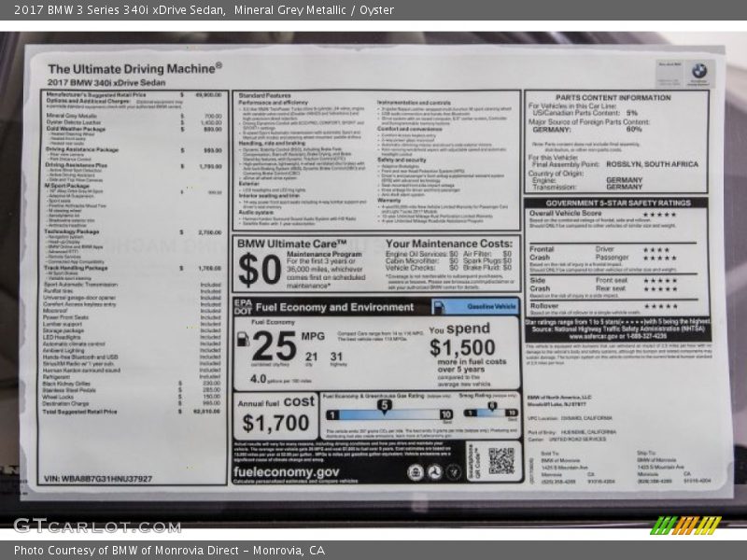747x560 pixels.
Task: Click the 'Technology Package' entry
Action: [134, 231]
